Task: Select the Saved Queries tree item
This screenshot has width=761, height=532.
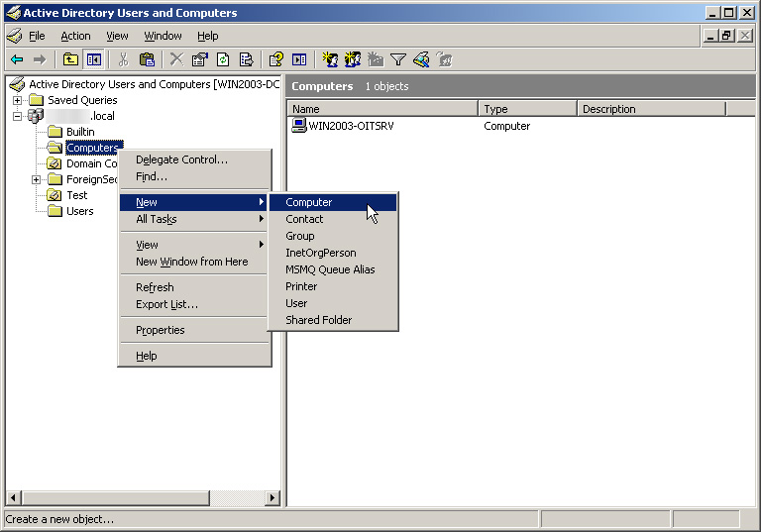Action: [x=82, y=100]
